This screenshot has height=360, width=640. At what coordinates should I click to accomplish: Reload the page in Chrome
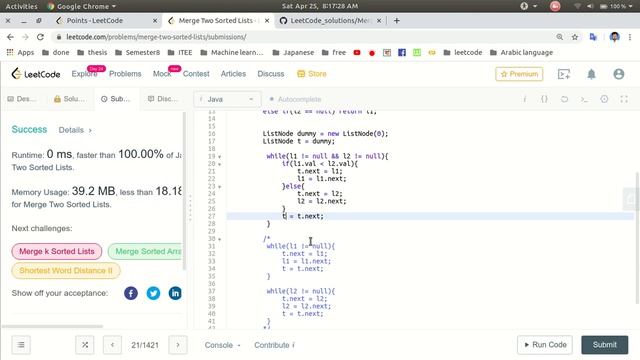tap(40, 37)
